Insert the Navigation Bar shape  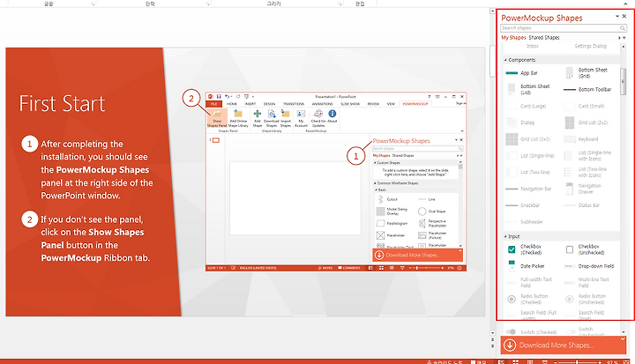(x=528, y=189)
